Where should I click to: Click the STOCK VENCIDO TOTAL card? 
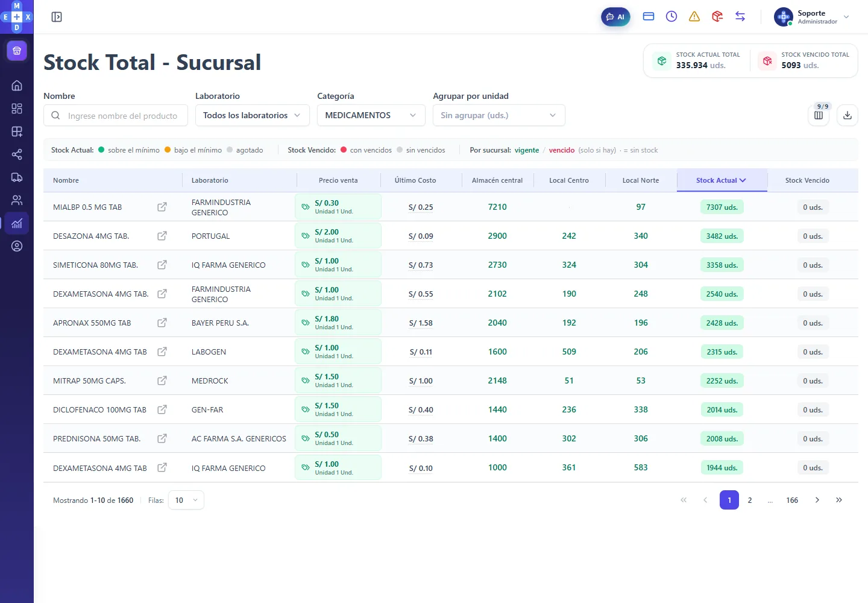[x=804, y=60]
